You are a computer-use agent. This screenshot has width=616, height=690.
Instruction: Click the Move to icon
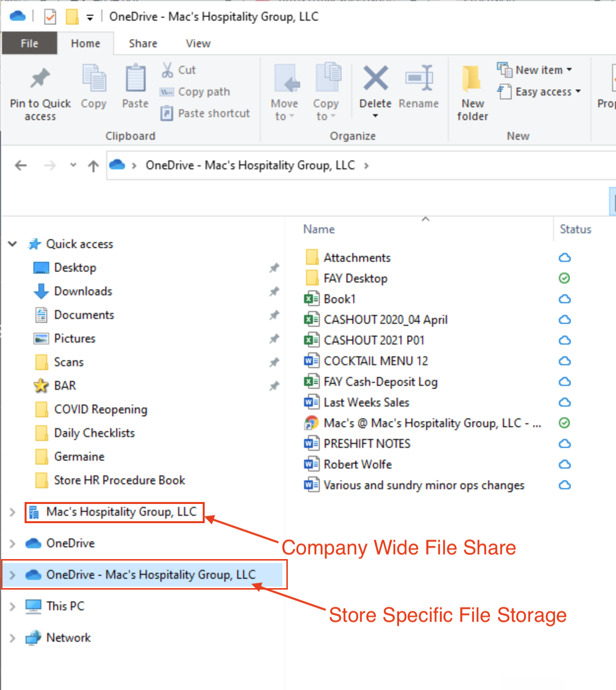(x=287, y=79)
